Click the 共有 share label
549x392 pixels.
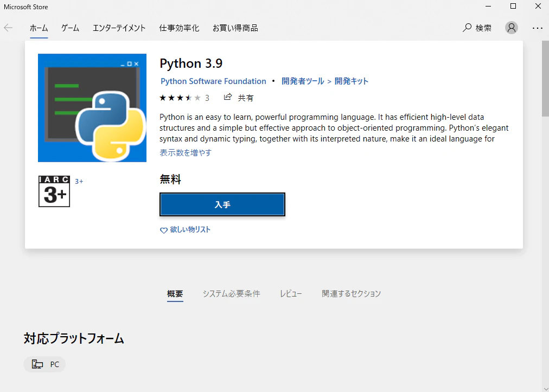(x=245, y=98)
